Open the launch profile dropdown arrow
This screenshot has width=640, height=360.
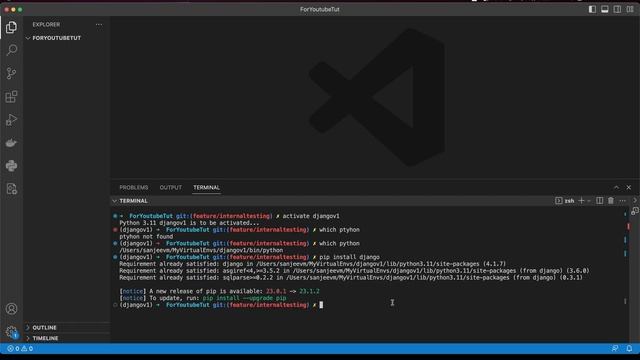tap(589, 201)
